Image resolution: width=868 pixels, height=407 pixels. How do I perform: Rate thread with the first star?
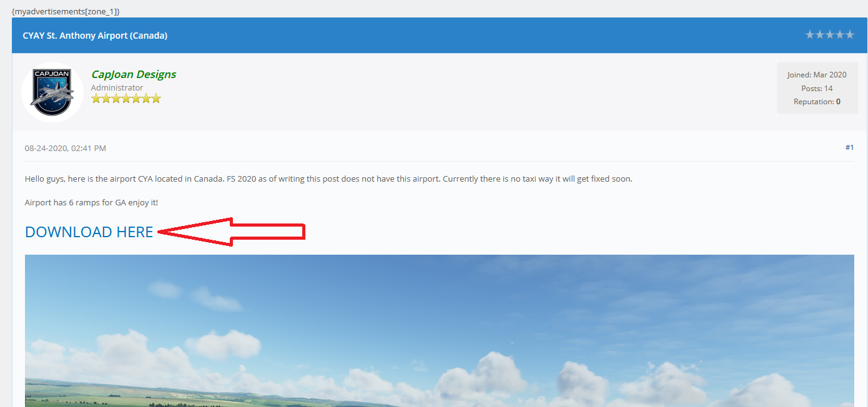(810, 35)
